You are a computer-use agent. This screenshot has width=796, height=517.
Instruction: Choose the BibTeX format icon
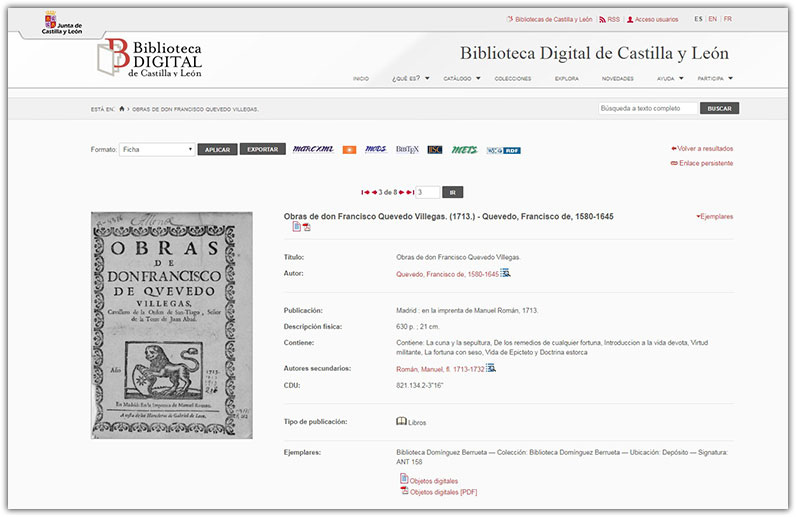pyautogui.click(x=407, y=149)
